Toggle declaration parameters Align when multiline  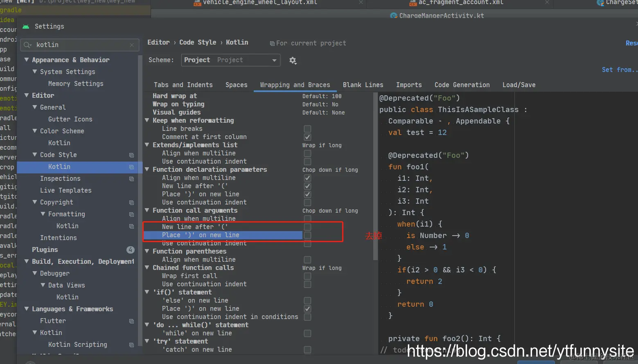click(307, 178)
